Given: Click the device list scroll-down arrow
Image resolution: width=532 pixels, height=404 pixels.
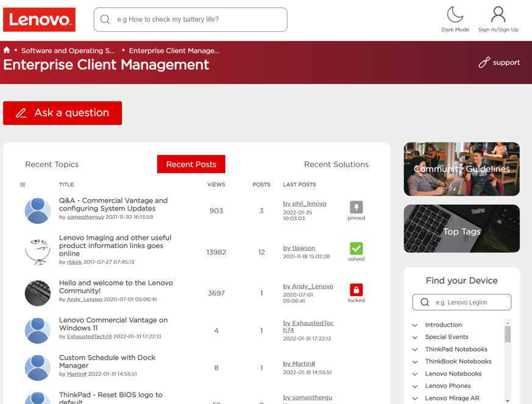Looking at the screenshot, I should tap(508, 400).
